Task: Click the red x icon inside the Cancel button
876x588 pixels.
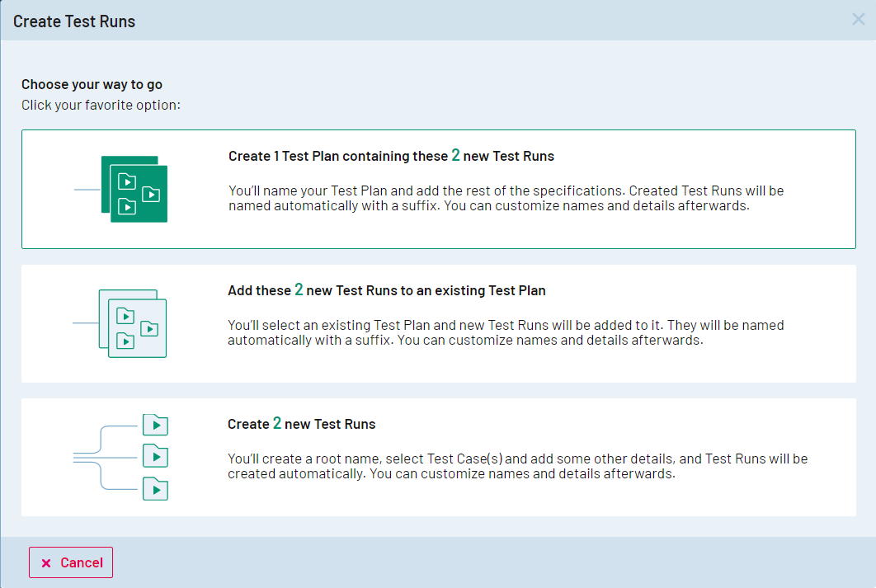Action: tap(46, 562)
